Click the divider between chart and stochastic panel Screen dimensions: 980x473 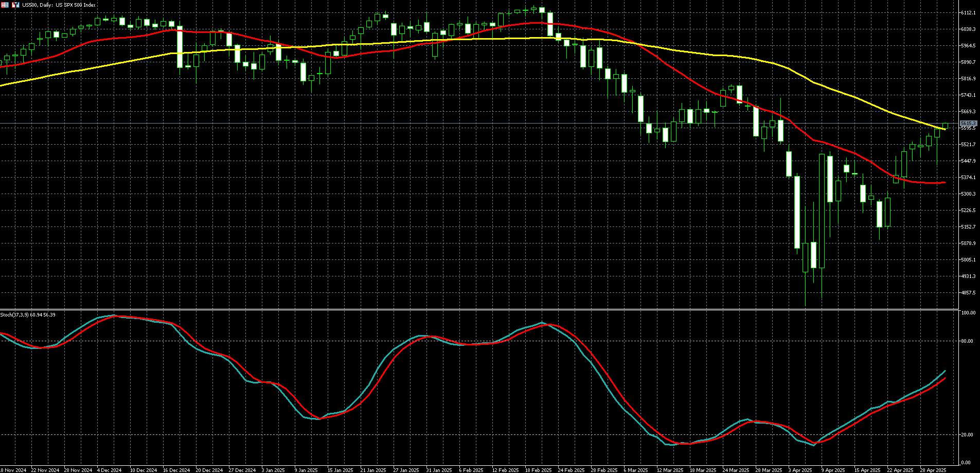478,309
